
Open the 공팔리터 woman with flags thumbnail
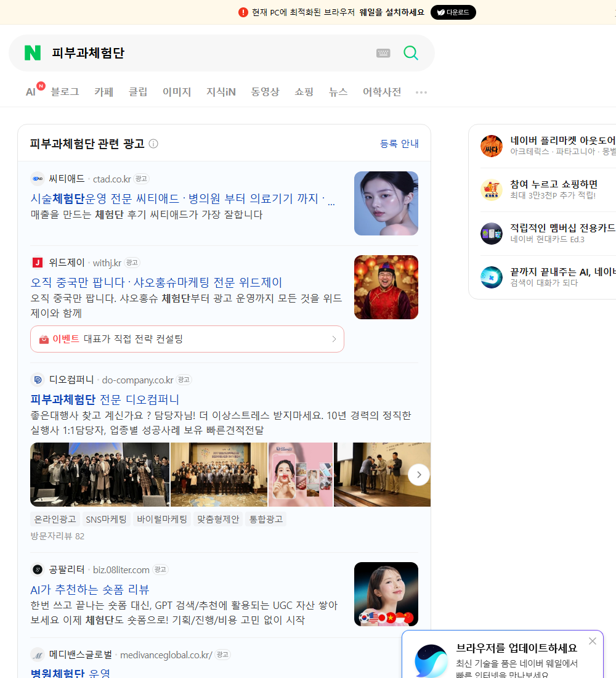pyautogui.click(x=386, y=594)
